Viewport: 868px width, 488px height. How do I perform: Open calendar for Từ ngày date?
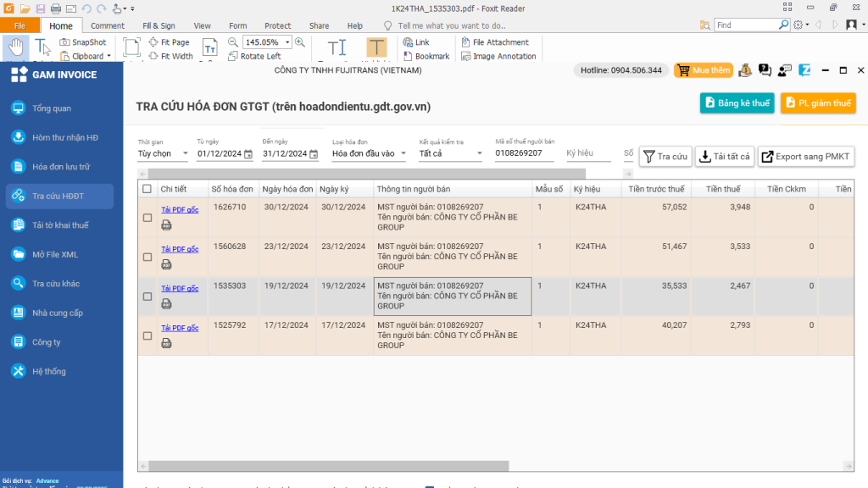tap(248, 154)
